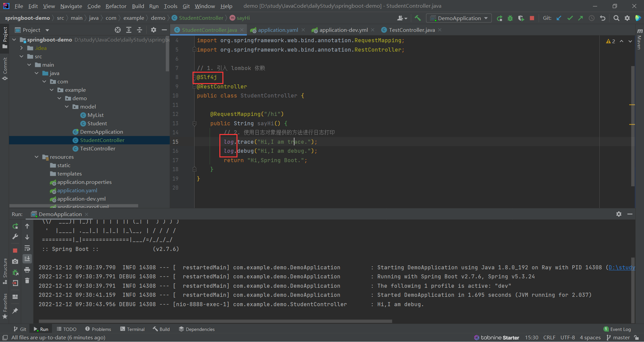Update project via Git arrow icon
Screen dimensions: 644x342
click(559, 18)
